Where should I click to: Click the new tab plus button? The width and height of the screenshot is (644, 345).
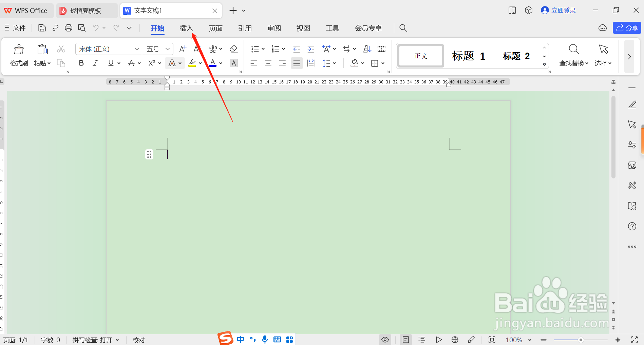point(233,11)
